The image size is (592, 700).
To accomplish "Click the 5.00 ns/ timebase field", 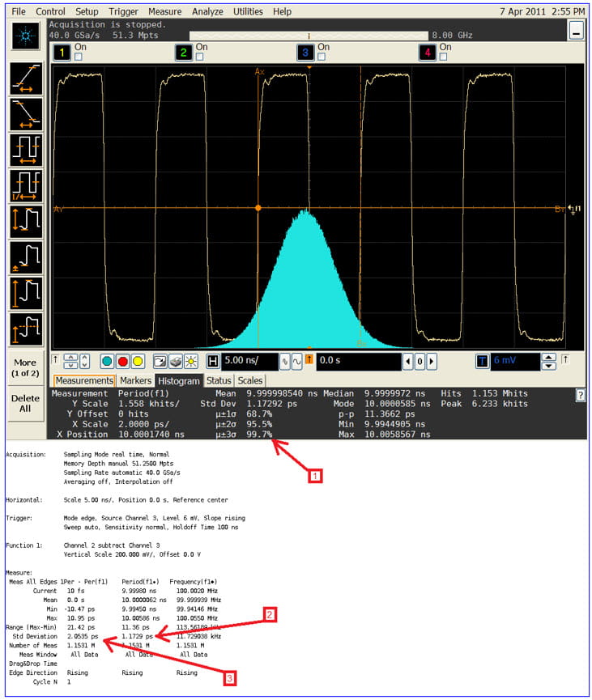I will pos(250,361).
